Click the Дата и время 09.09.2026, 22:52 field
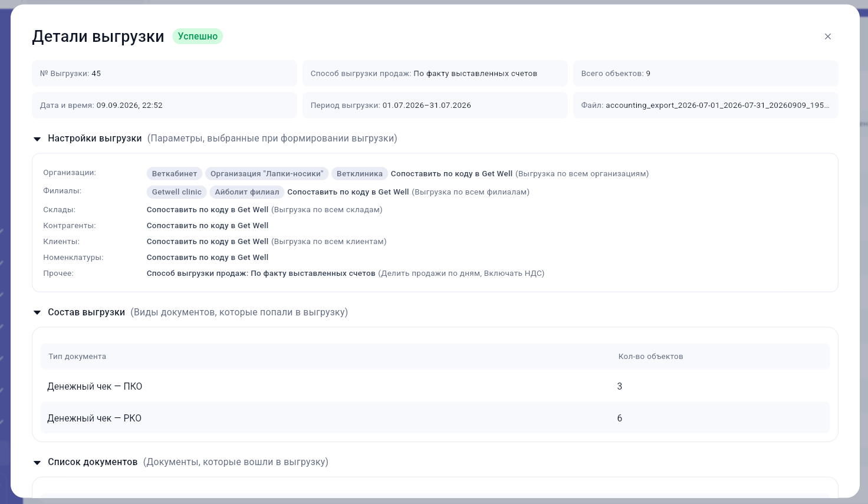This screenshot has width=868, height=504. [x=165, y=106]
